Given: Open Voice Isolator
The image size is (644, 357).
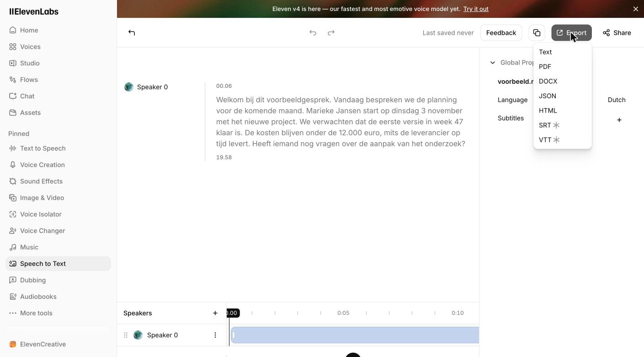Looking at the screenshot, I should (58, 214).
